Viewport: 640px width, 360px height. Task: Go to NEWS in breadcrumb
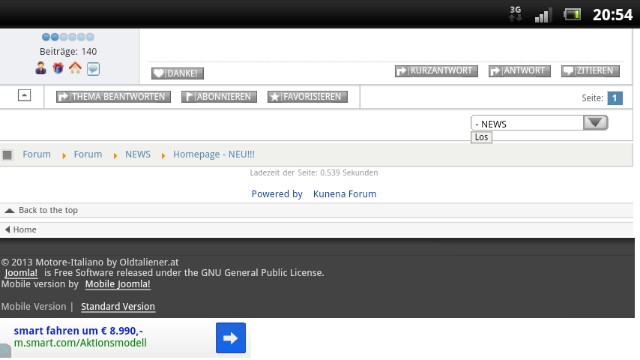138,154
